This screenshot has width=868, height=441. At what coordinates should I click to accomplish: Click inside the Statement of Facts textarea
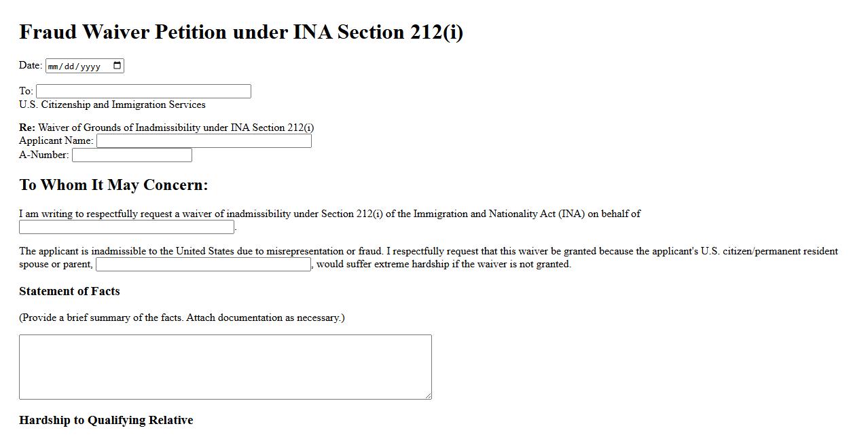(225, 366)
